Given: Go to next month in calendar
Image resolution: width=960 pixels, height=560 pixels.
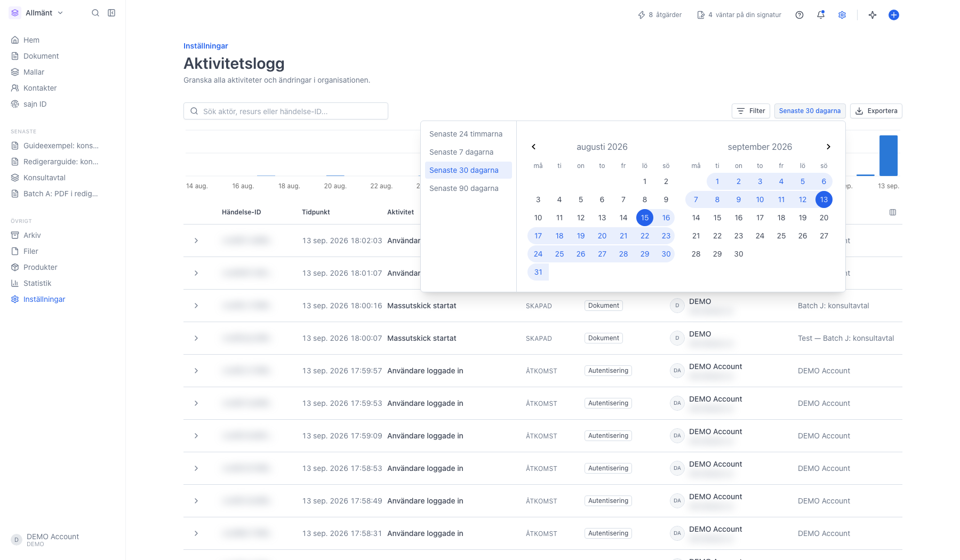Looking at the screenshot, I should tap(828, 147).
